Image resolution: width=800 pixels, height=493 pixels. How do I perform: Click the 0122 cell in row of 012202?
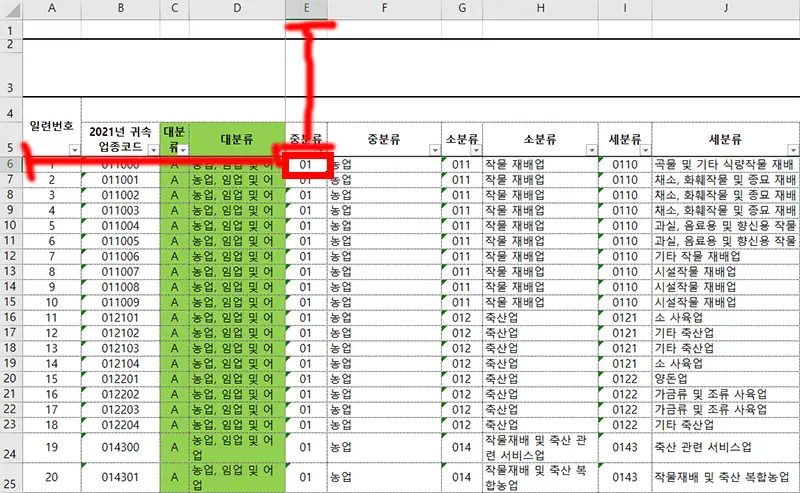(x=625, y=394)
